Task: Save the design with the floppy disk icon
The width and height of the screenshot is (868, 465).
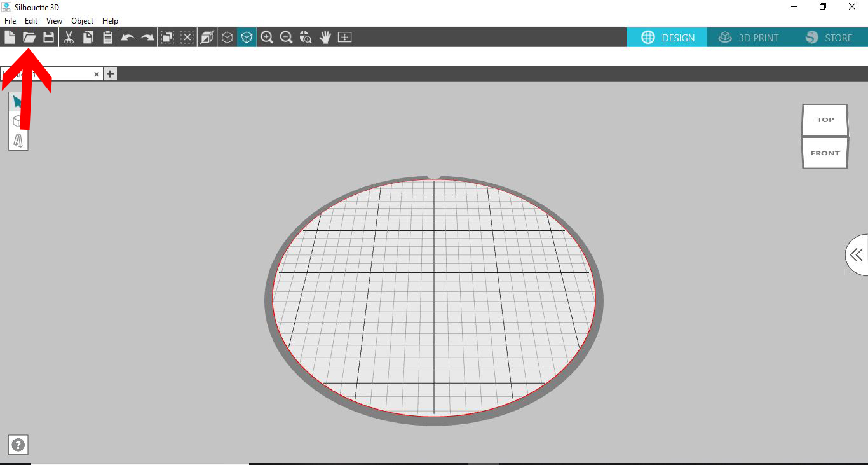Action: pos(48,38)
